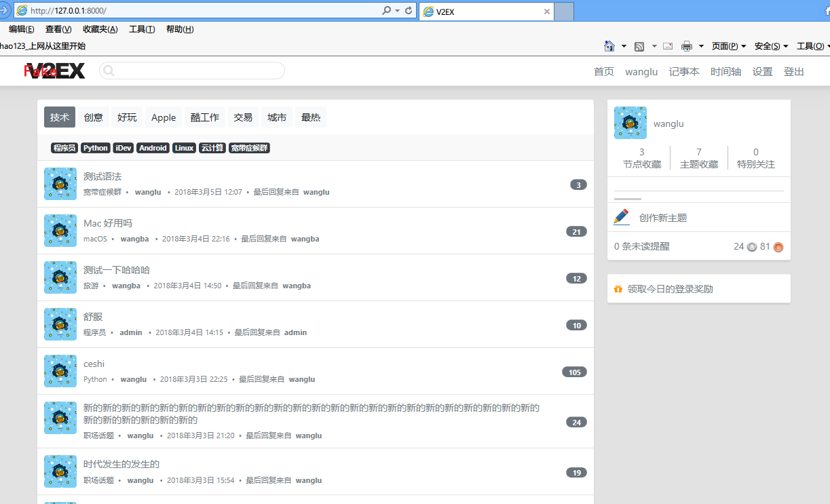This screenshot has height=504, width=830.
Task: Open the 查看(V) menu
Action: (x=58, y=29)
